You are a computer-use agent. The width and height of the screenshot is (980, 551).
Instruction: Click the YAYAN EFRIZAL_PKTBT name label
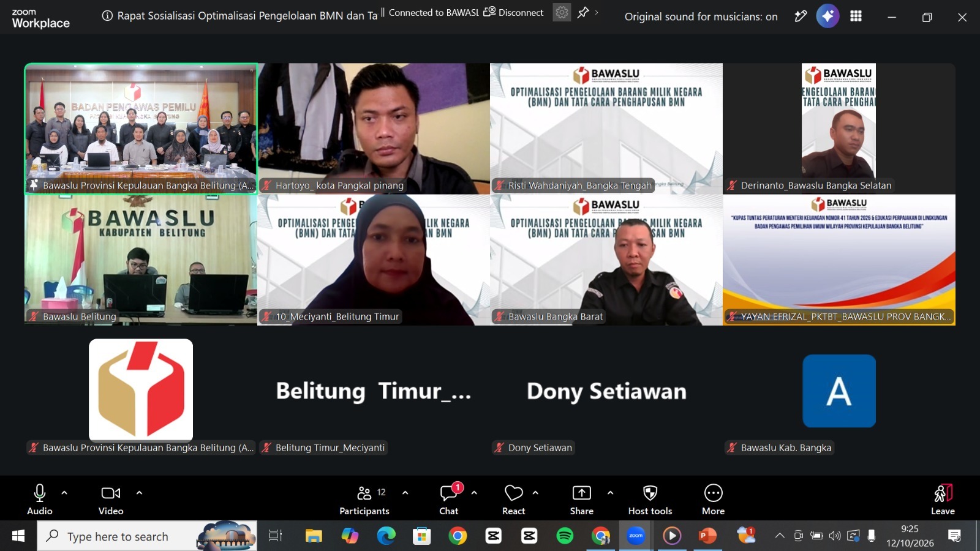click(x=845, y=317)
